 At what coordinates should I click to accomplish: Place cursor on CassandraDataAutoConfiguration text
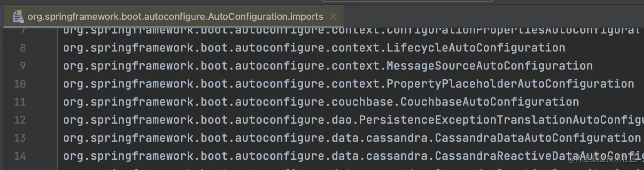(538, 138)
